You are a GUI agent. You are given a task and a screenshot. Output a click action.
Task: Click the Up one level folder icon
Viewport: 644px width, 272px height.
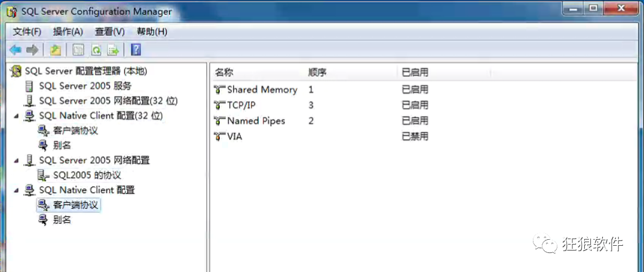point(56,50)
